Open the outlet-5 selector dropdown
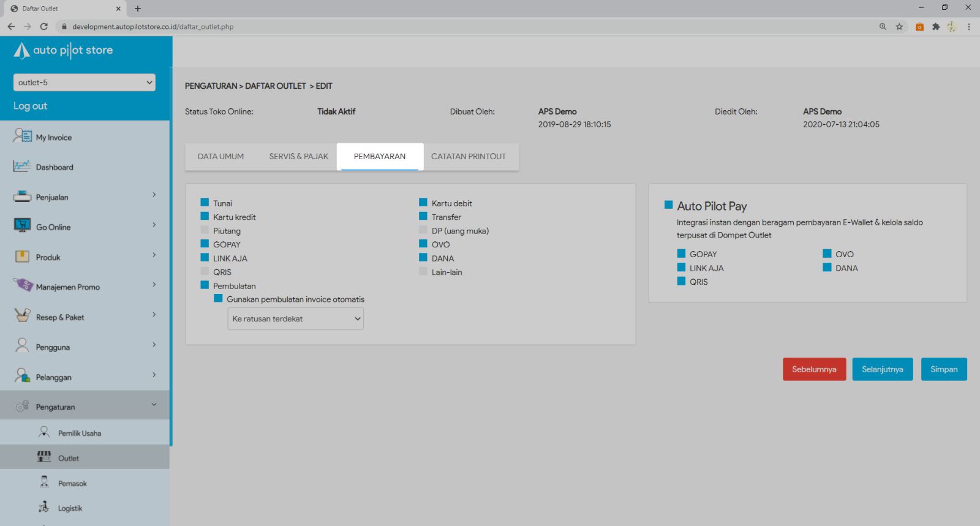Image resolution: width=980 pixels, height=526 pixels. click(x=84, y=82)
